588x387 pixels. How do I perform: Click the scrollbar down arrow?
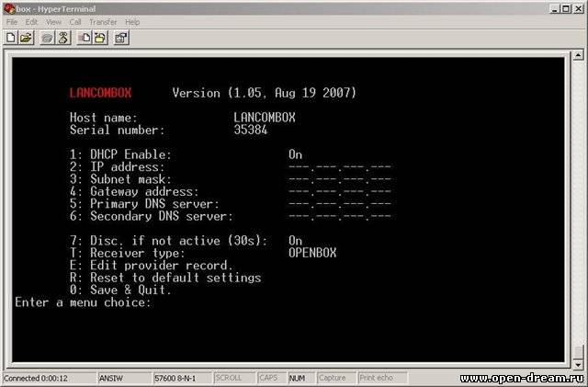578,364
